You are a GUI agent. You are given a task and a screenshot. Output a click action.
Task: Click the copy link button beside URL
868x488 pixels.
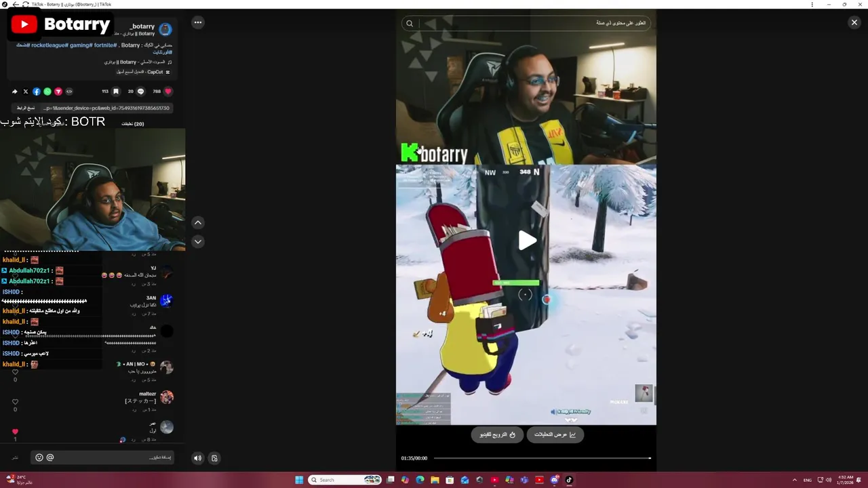coord(26,108)
